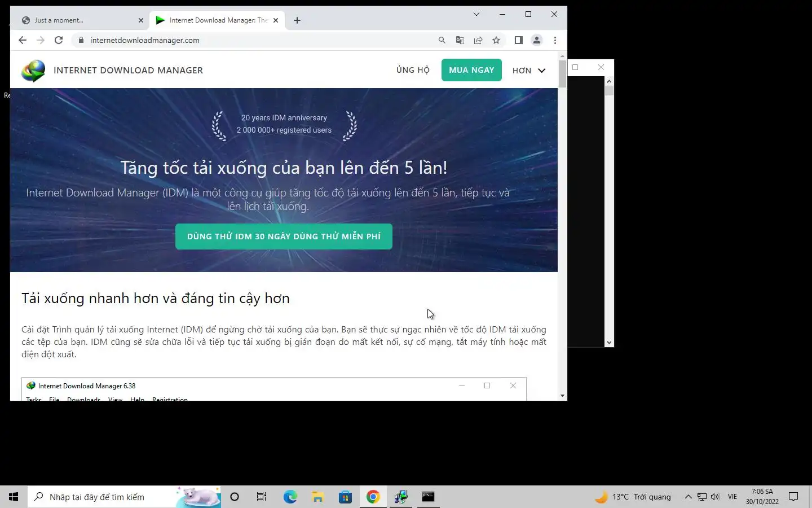Click the taskbar search box
Screen dimensions: 812x508
124,497
